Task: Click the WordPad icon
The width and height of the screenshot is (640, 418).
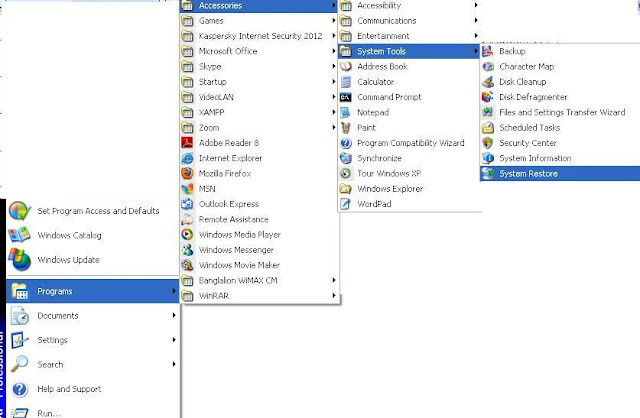Action: click(346, 204)
